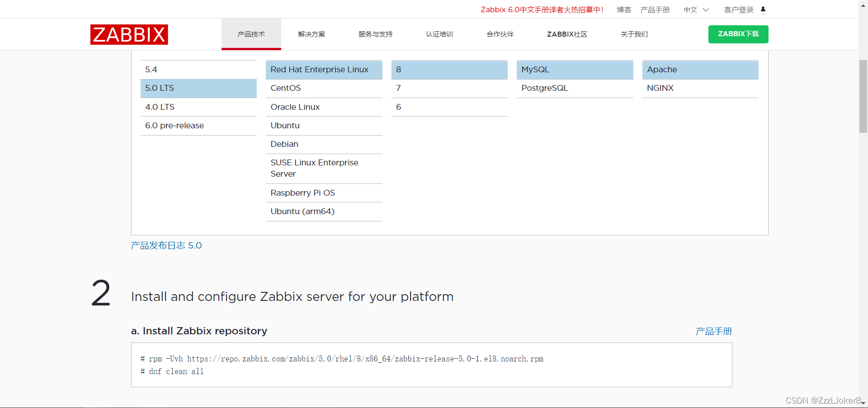868x408 pixels.
Task: Select Zabbix version 5.0 LTS
Action: point(198,88)
